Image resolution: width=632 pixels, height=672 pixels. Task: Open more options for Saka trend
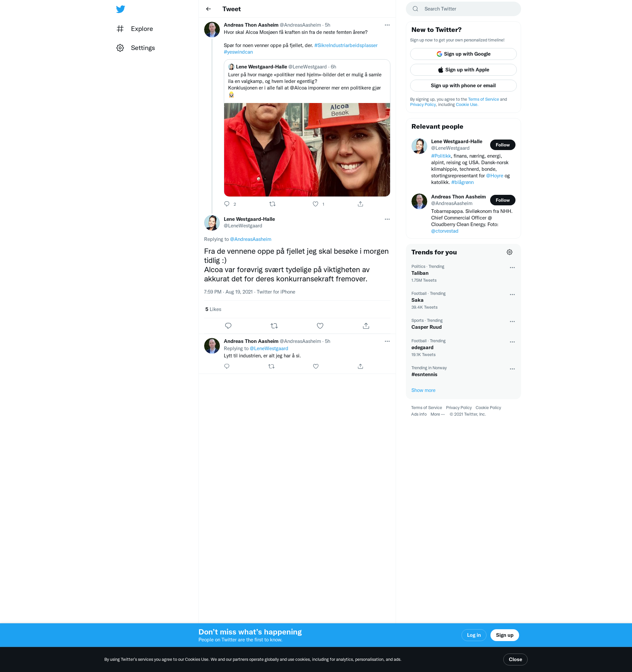512,295
